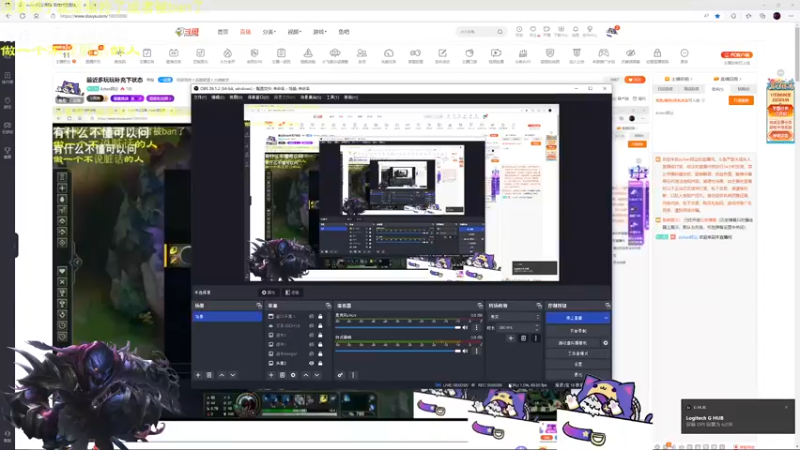Pop out the Scenes dock via header icon
The image size is (800, 450).
(259, 306)
